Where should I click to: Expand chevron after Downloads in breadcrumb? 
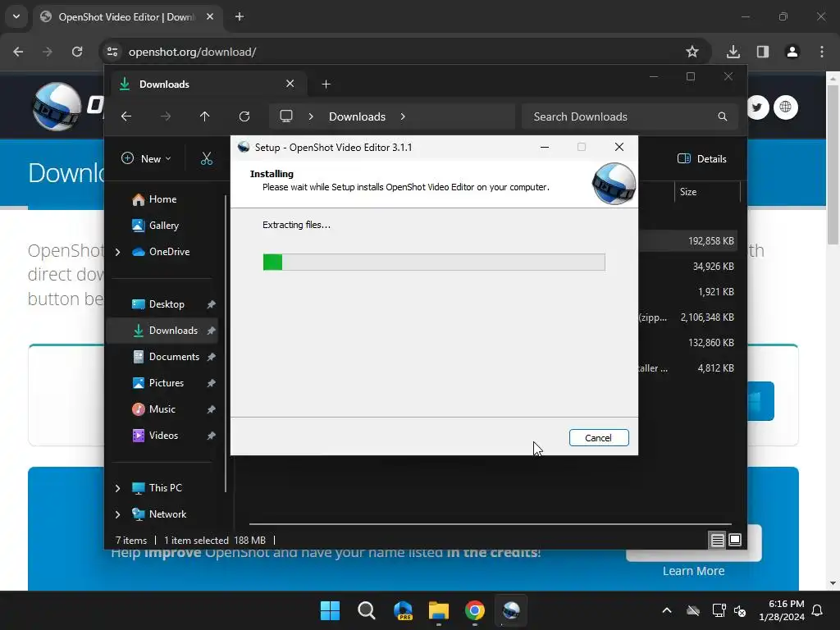coord(403,116)
